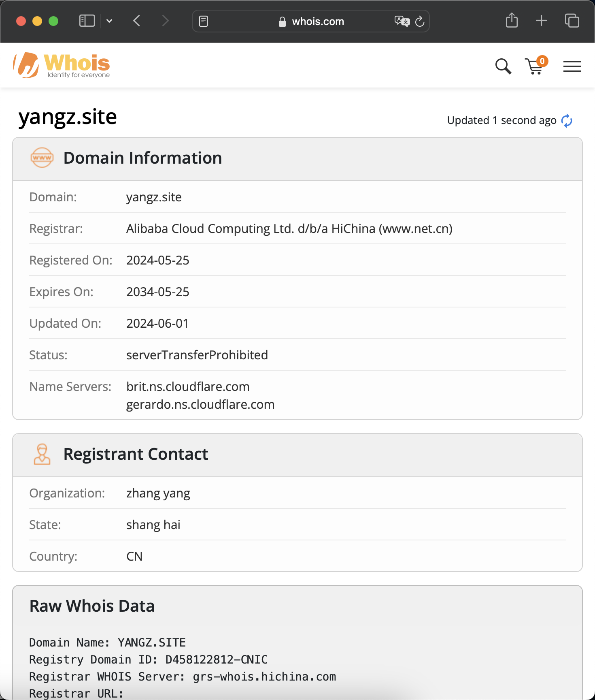Click the Raw Whois Data heading
The width and height of the screenshot is (595, 700).
[x=92, y=606]
